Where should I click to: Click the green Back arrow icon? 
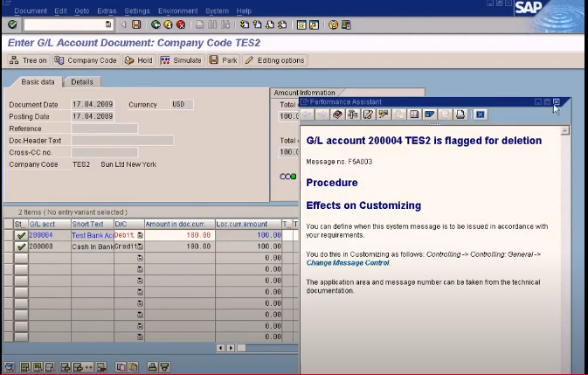(x=156, y=24)
